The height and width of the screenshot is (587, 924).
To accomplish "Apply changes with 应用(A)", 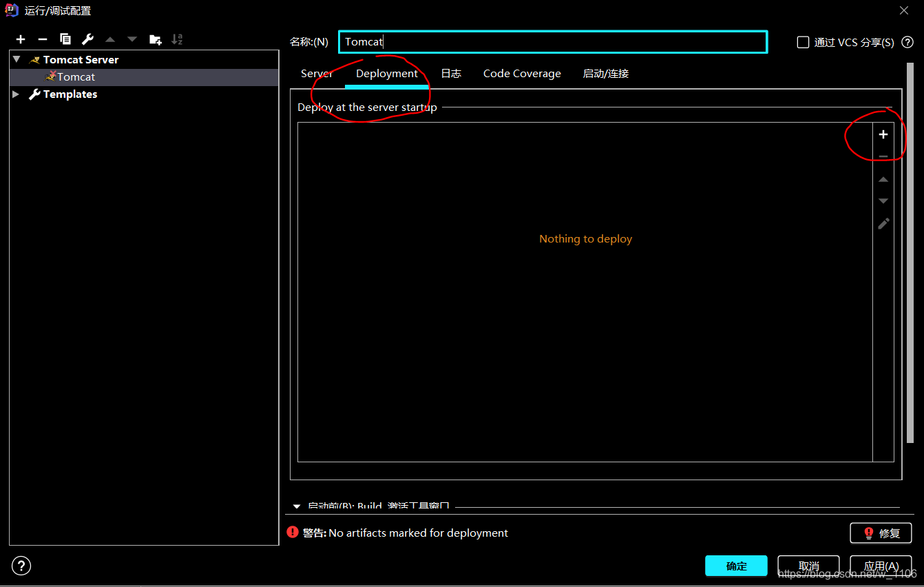I will click(x=881, y=566).
